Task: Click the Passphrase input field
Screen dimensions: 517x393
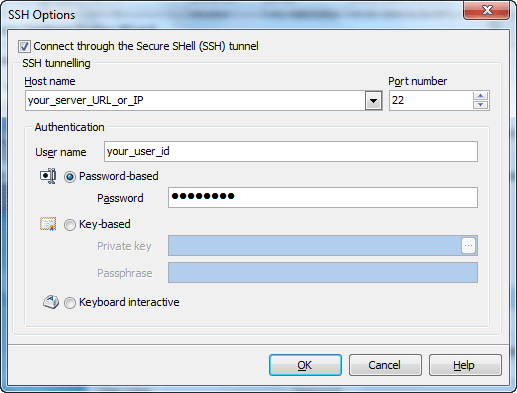Action: click(x=323, y=272)
